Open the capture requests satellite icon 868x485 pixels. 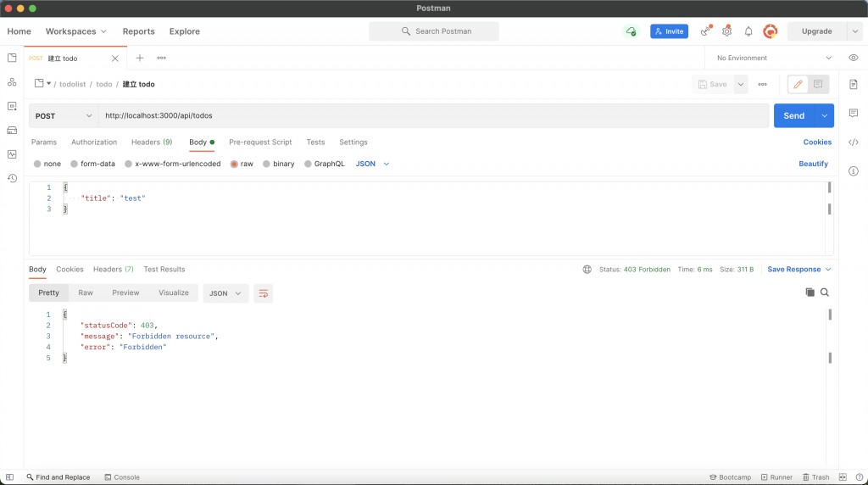click(705, 31)
